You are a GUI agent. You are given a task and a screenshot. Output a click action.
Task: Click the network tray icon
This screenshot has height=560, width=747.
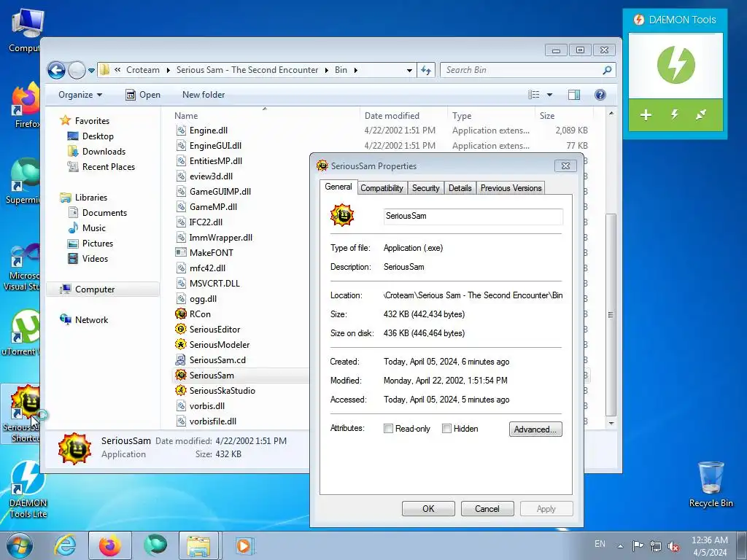coord(656,546)
